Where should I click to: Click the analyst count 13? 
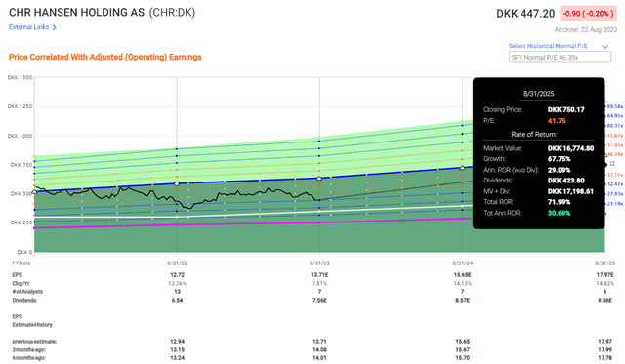[x=177, y=292]
